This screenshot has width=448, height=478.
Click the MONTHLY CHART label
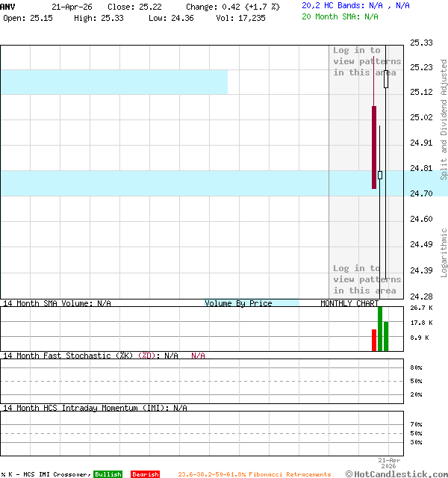pos(349,303)
